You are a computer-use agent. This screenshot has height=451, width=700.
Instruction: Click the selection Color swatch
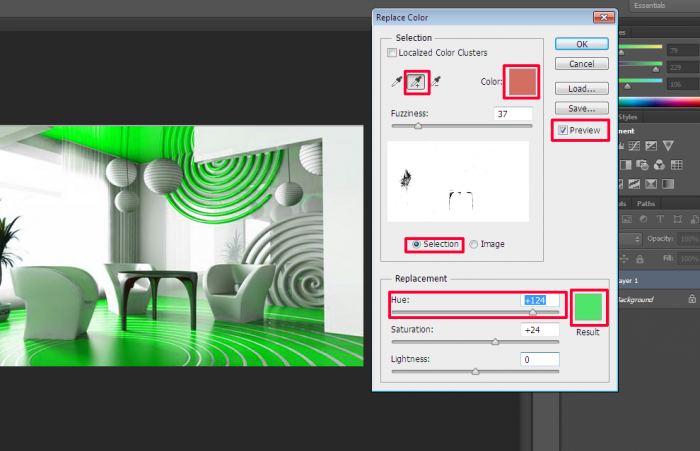pos(521,82)
